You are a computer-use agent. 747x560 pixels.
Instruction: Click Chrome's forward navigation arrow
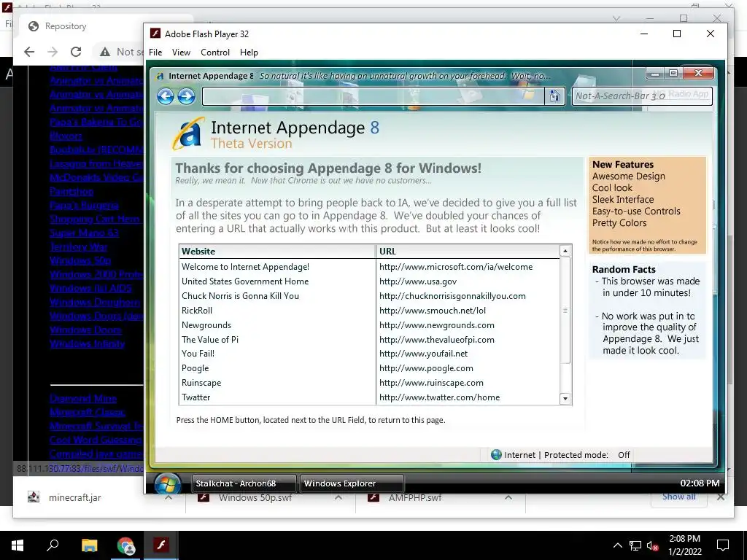click(53, 52)
